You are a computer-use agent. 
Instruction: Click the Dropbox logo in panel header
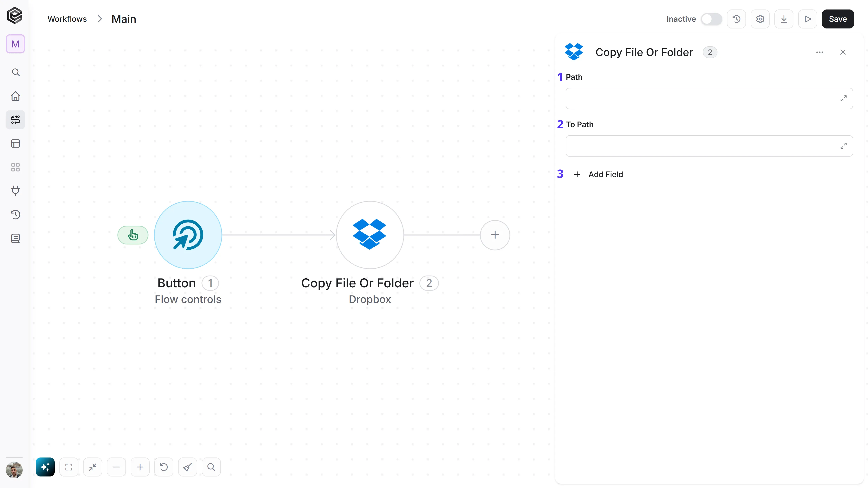[x=573, y=52]
